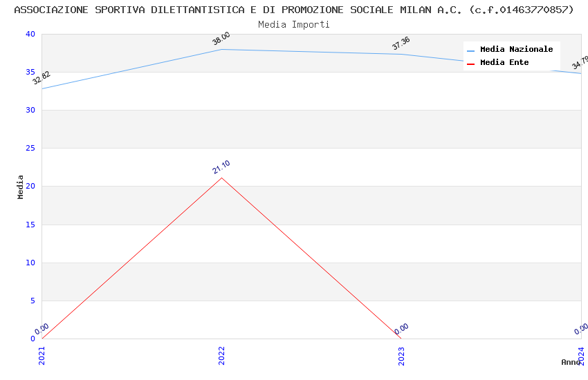
Task: Click the 40 y-axis tick label
Action: [x=30, y=35]
